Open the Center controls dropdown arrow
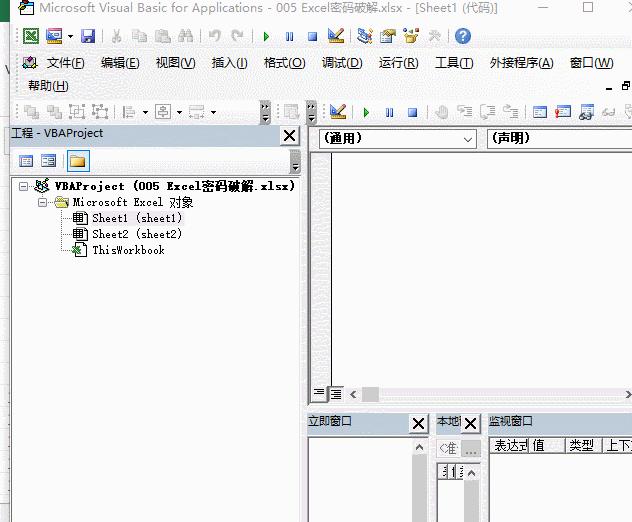This screenshot has width=632, height=522. pyautogui.click(x=179, y=112)
